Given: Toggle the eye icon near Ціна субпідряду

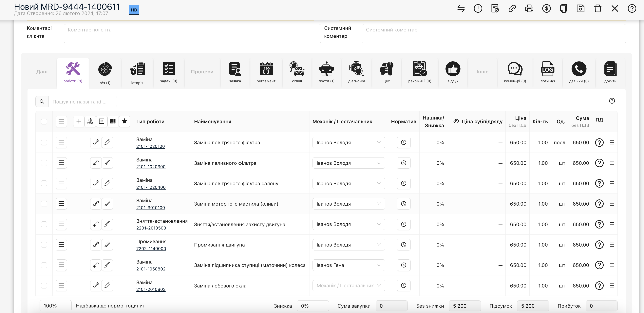Looking at the screenshot, I should pyautogui.click(x=456, y=121).
